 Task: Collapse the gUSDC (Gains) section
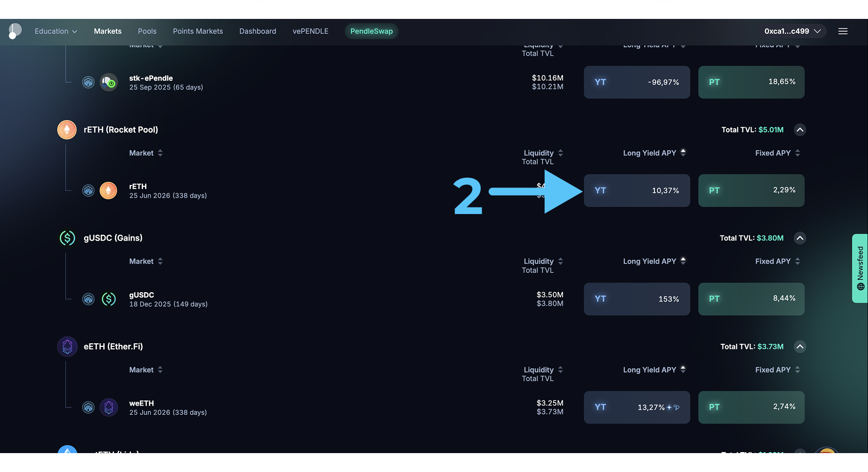[x=800, y=238]
